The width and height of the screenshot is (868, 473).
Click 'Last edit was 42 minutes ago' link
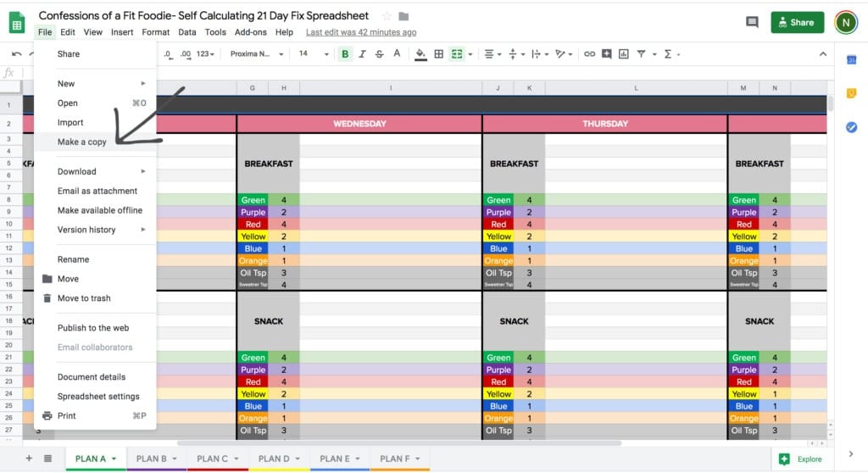pyautogui.click(x=361, y=32)
